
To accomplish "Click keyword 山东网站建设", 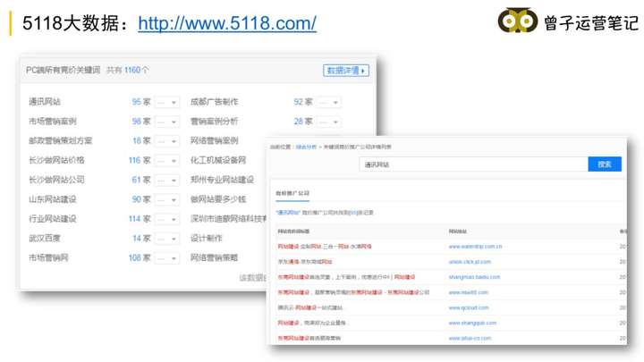I will 53,199.
